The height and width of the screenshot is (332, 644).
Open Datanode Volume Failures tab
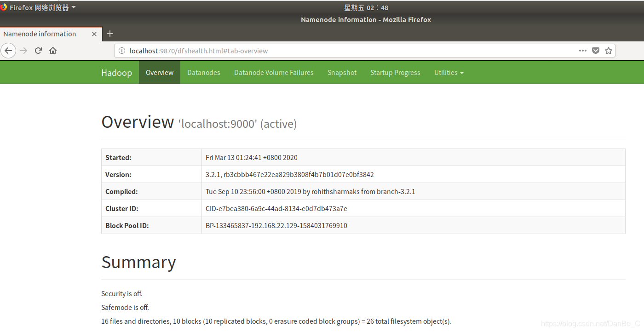coord(274,73)
